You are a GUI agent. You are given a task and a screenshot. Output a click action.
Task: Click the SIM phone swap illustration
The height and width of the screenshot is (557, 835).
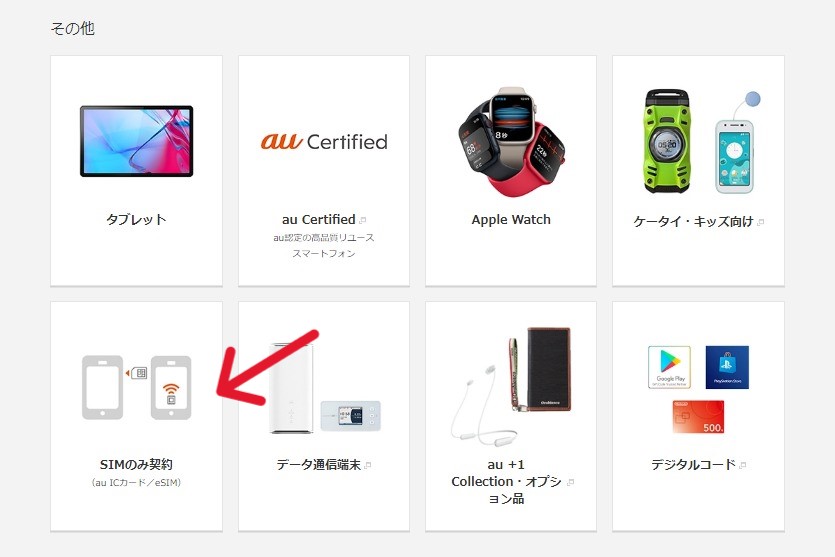(x=136, y=387)
